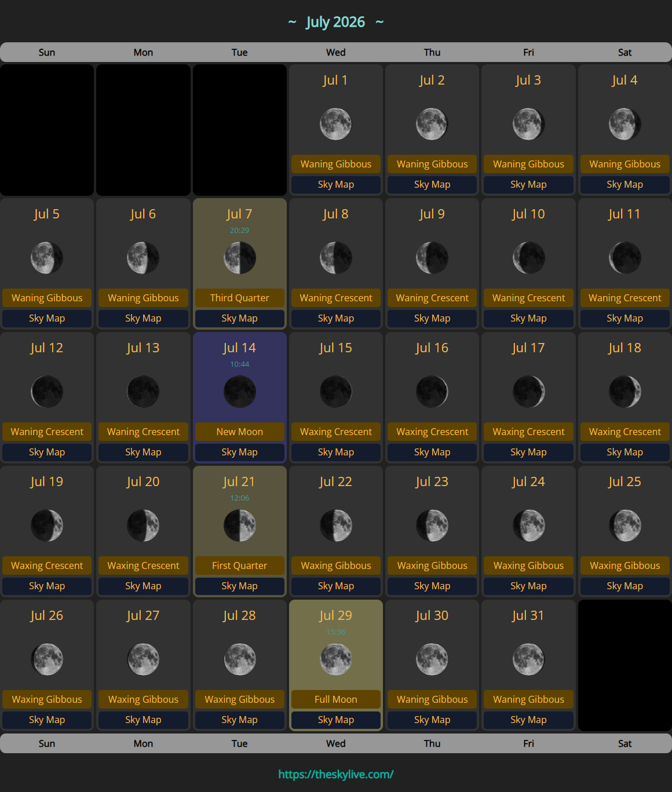Viewport: 672px width, 792px height.
Task: Click the Third Quarter label on Jul 7
Action: [239, 298]
